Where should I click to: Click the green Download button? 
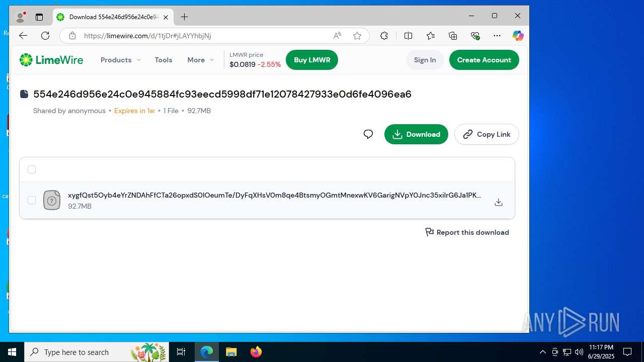tap(416, 134)
